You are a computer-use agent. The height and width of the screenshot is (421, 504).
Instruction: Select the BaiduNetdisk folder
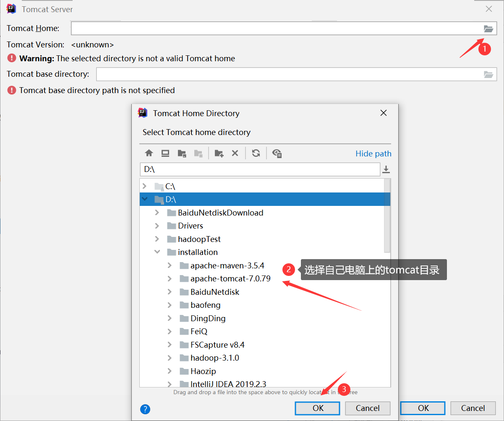(x=215, y=292)
